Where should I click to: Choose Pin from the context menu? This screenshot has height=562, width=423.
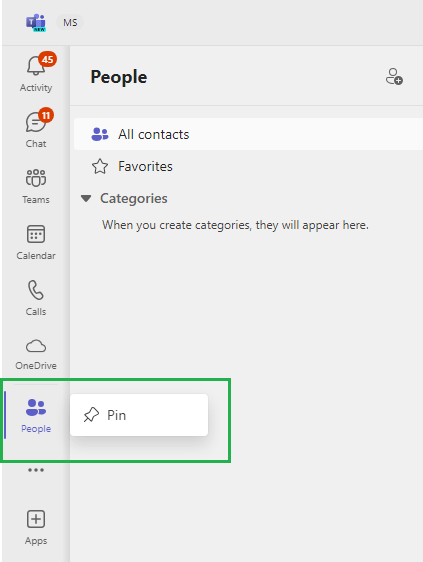click(139, 415)
